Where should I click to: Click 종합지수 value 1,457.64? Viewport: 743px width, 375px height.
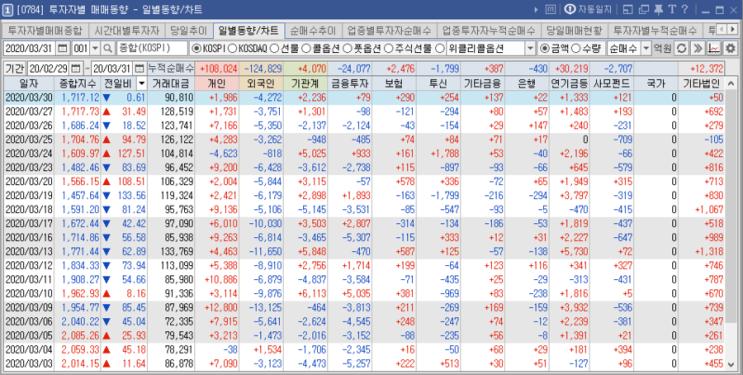(77, 195)
